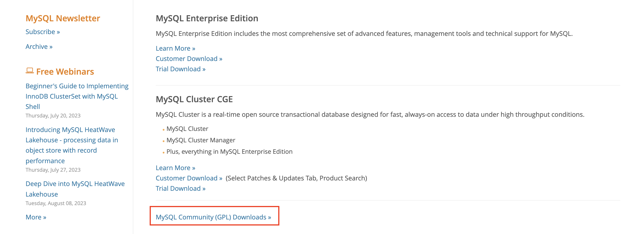The width and height of the screenshot is (644, 234).
Task: Open the newsletter Subscribe link
Action: click(x=43, y=32)
